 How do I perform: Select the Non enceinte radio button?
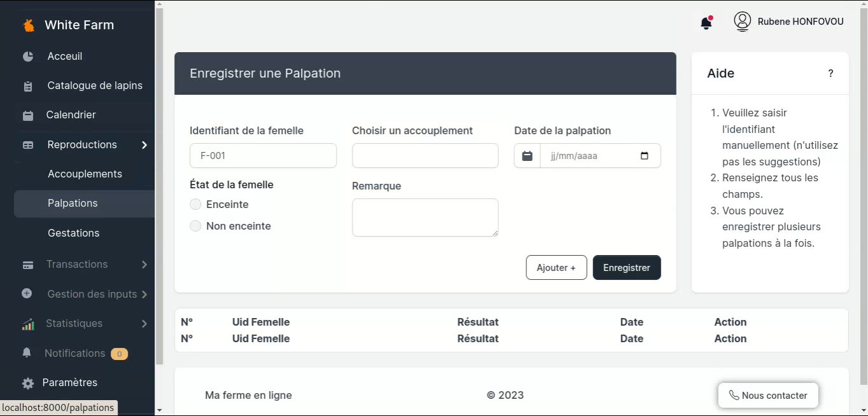pyautogui.click(x=195, y=226)
